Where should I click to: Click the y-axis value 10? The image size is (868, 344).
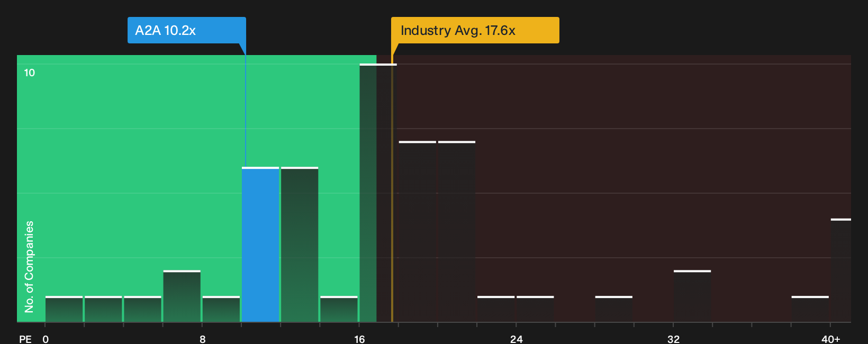coord(30,73)
